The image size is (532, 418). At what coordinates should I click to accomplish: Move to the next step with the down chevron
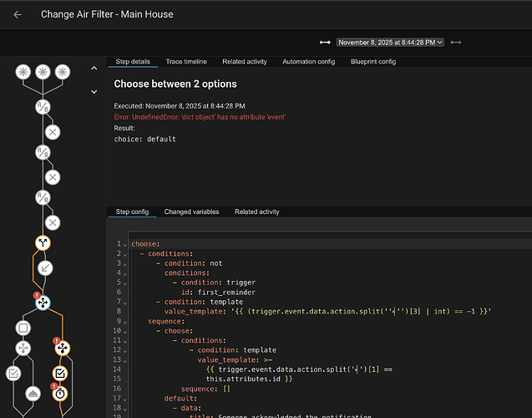(x=94, y=91)
